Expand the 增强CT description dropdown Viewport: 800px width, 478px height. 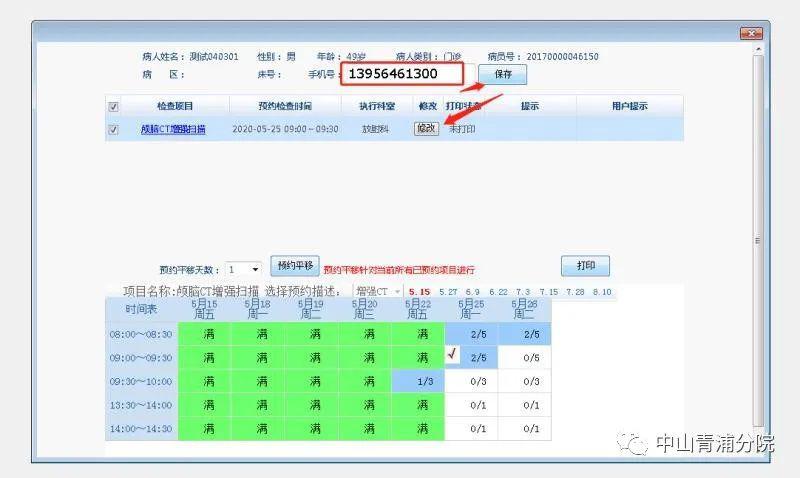(x=378, y=292)
